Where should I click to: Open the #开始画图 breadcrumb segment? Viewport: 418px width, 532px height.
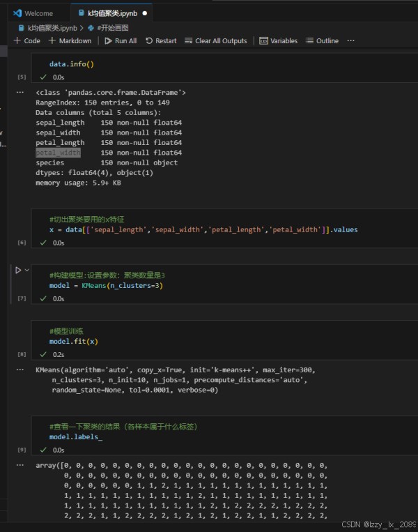pos(112,28)
